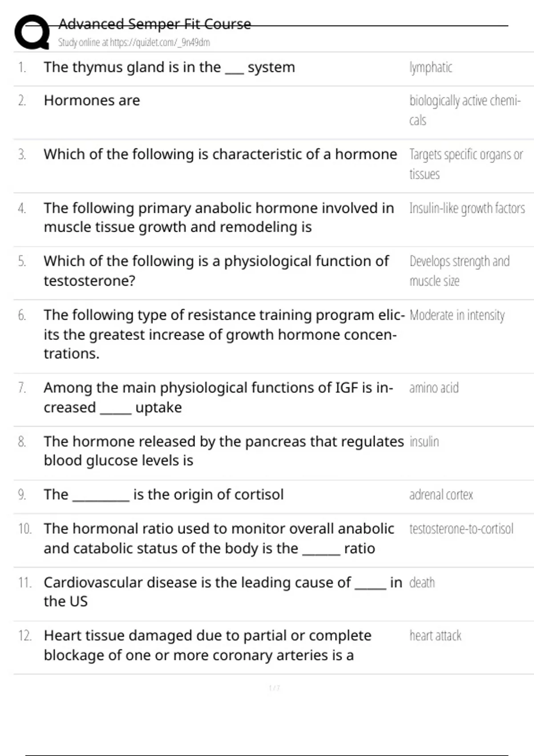
Task: Click the 'Develops strength and muscle size' answer
Action: [x=459, y=271]
